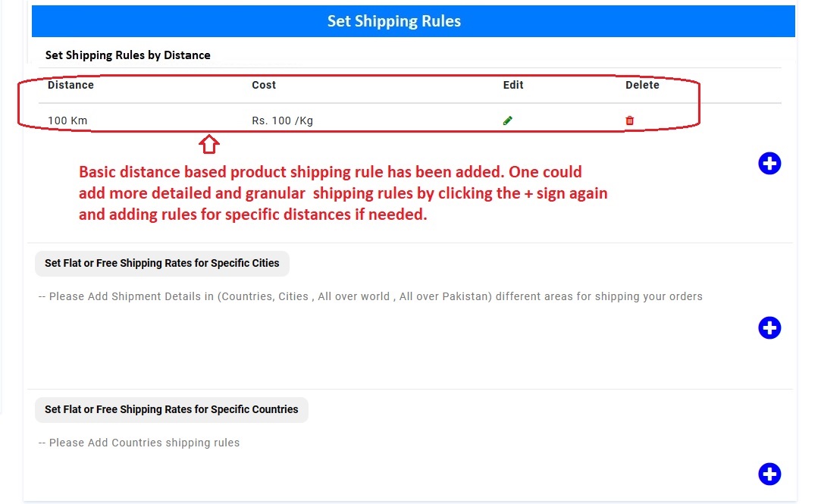
Task: Click the red upward arrow annotation
Action: point(209,145)
